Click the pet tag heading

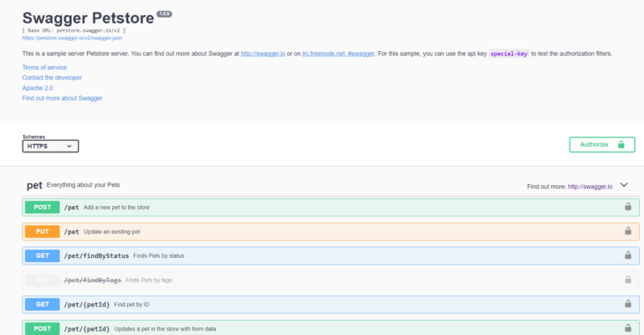click(x=34, y=185)
